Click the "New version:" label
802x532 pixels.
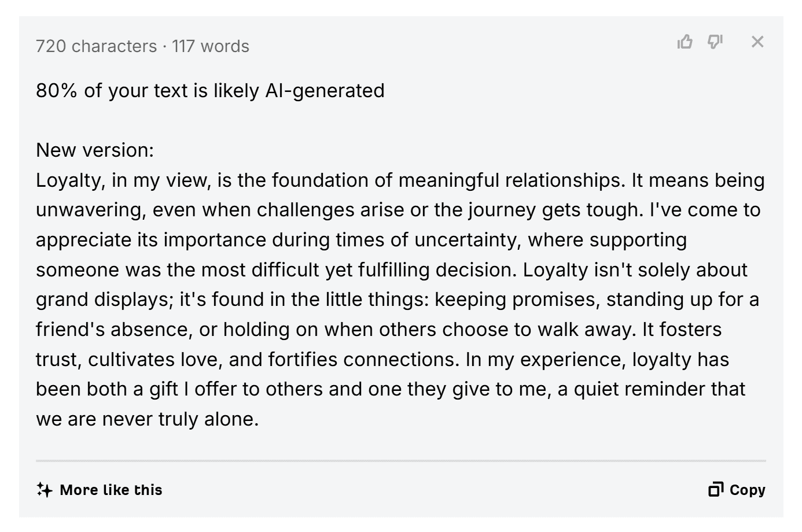point(95,150)
